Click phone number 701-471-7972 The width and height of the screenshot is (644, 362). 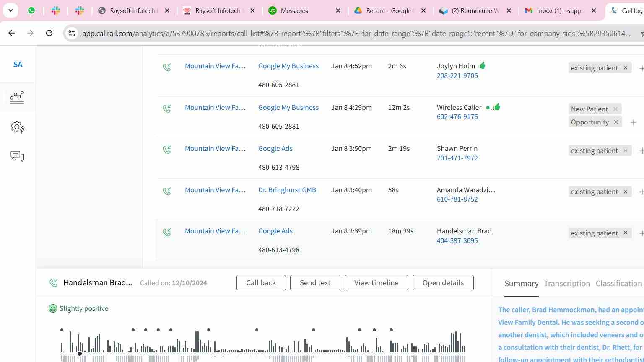pyautogui.click(x=457, y=158)
